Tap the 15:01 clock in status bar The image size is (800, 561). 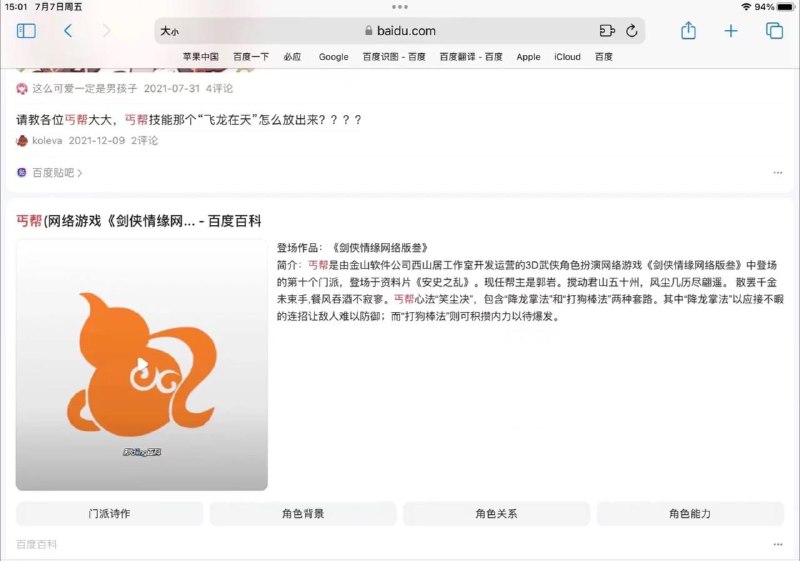(16, 7)
